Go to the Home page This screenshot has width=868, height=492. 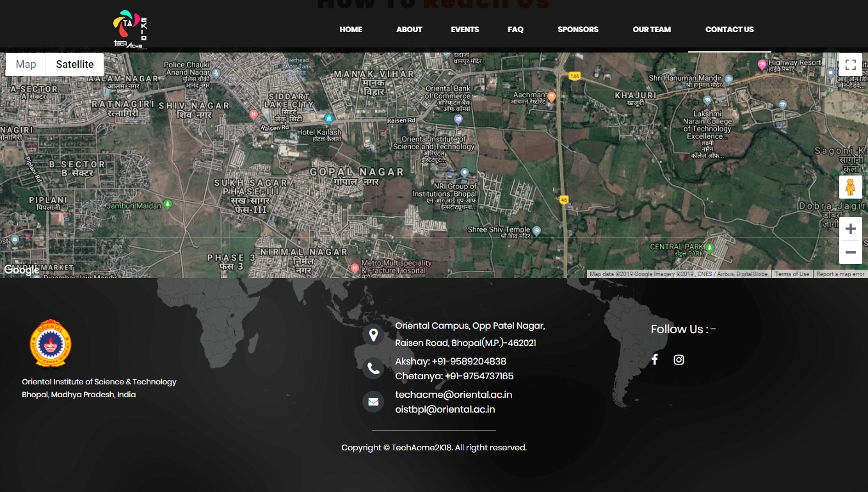[x=351, y=29]
